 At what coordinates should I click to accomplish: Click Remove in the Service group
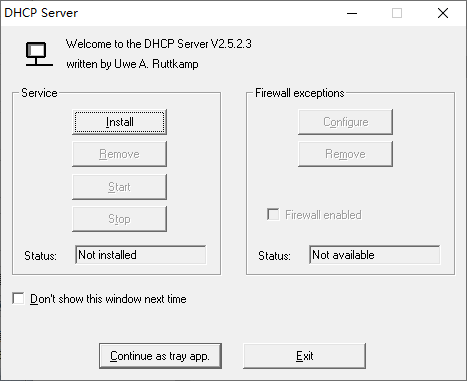click(x=119, y=154)
